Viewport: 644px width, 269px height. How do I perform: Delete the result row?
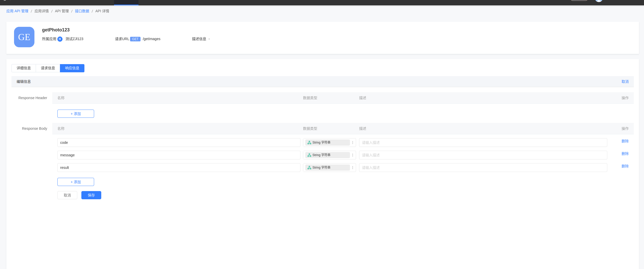click(625, 166)
